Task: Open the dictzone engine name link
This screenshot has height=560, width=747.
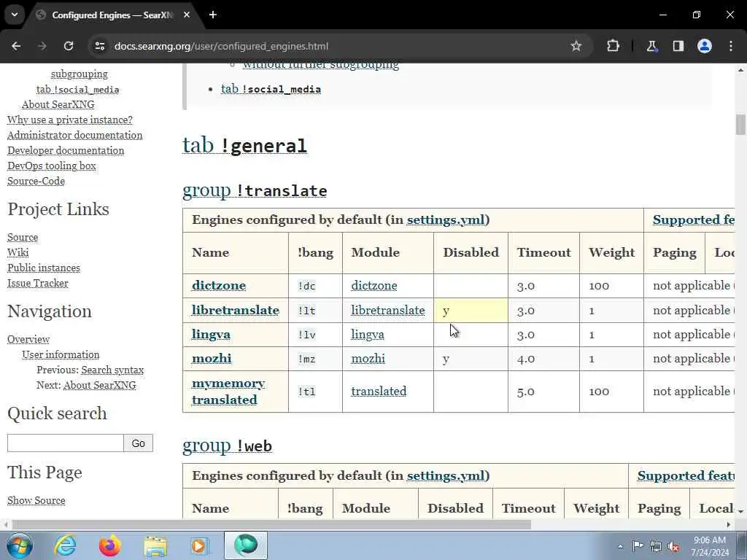Action: pos(219,285)
